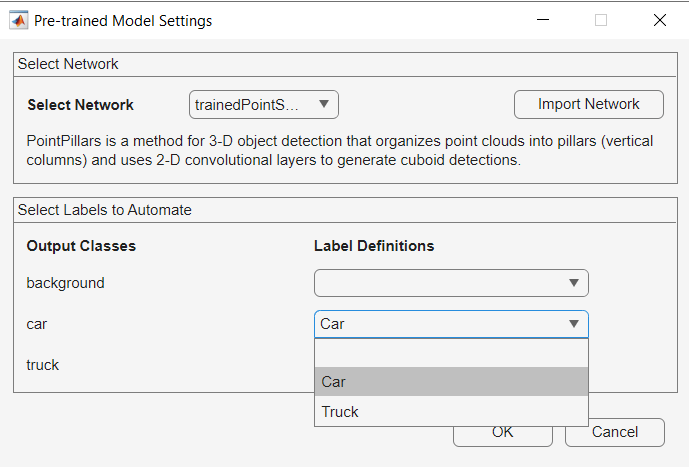This screenshot has width=689, height=467.
Task: Choose the highlighted Car option in the list
Action: [451, 381]
